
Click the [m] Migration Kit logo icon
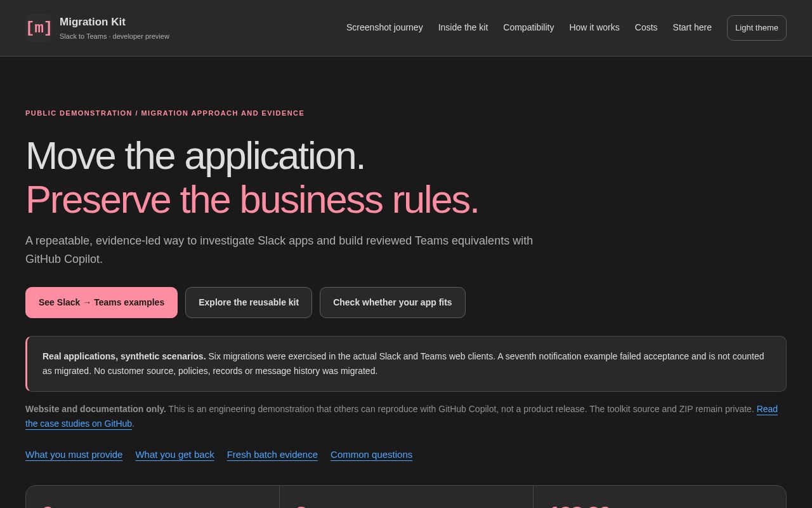tap(39, 28)
